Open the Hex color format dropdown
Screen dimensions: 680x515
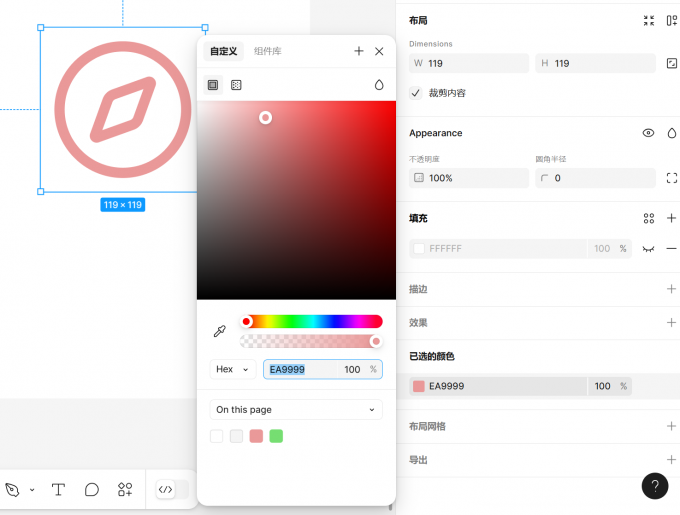pyautogui.click(x=232, y=369)
